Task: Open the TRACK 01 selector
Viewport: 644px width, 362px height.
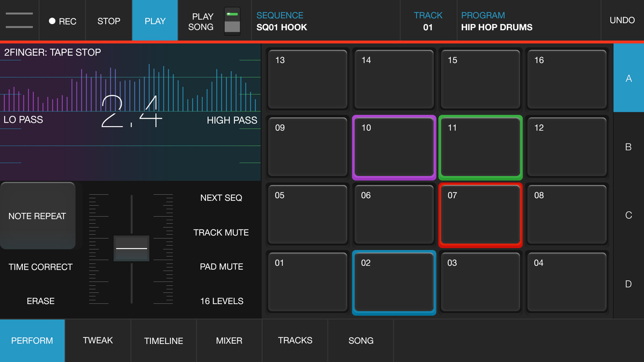Action: click(x=428, y=21)
